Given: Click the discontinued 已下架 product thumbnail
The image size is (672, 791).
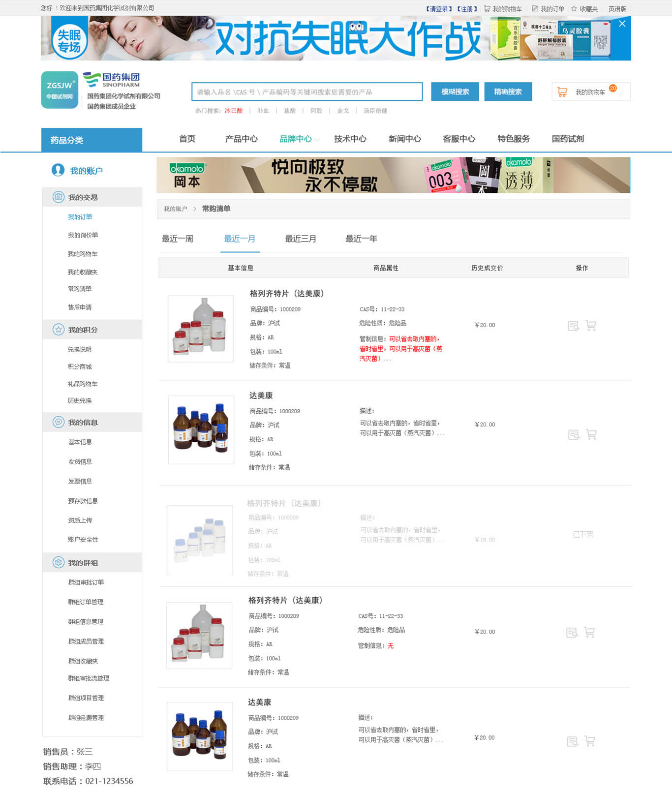Looking at the screenshot, I should [200, 540].
